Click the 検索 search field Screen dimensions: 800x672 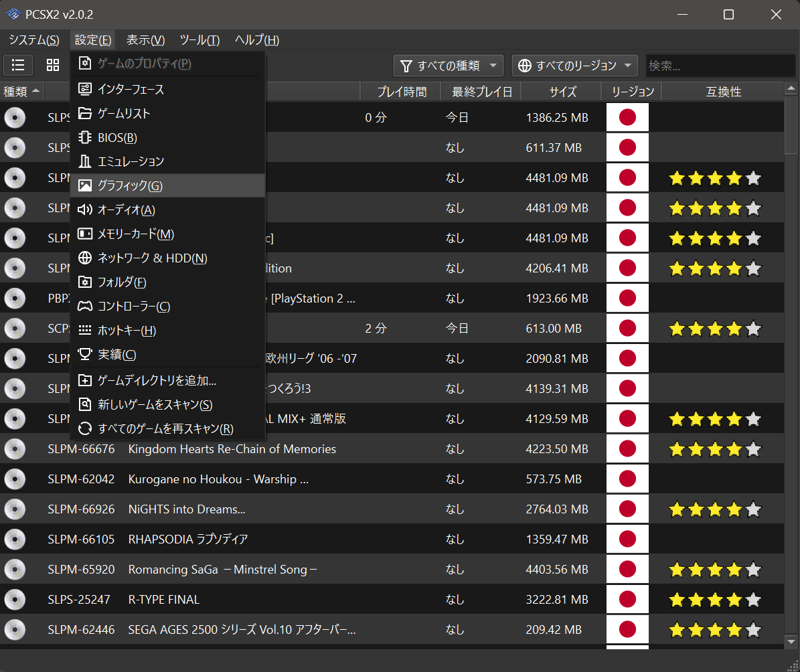click(720, 66)
